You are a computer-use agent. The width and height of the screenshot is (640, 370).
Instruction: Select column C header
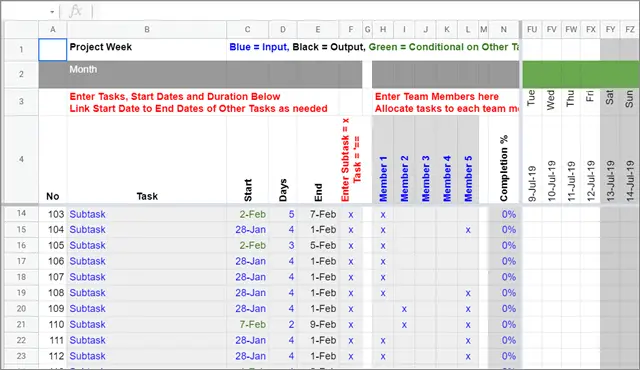247,29
